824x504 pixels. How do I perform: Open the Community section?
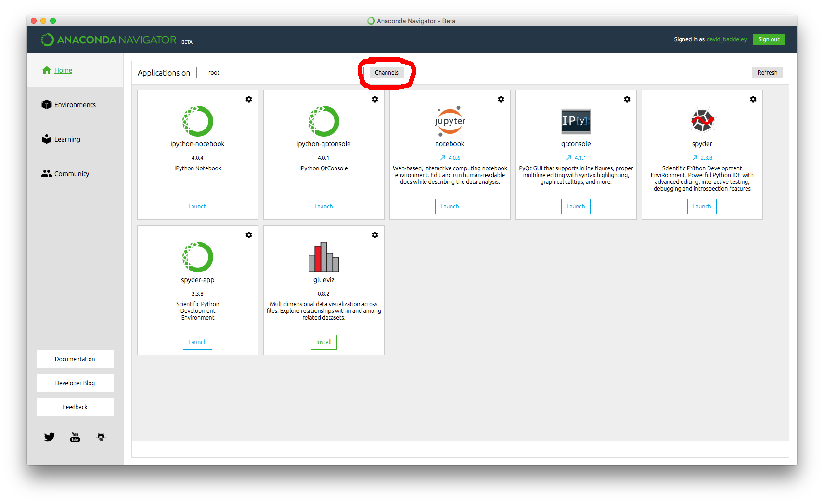tap(71, 174)
